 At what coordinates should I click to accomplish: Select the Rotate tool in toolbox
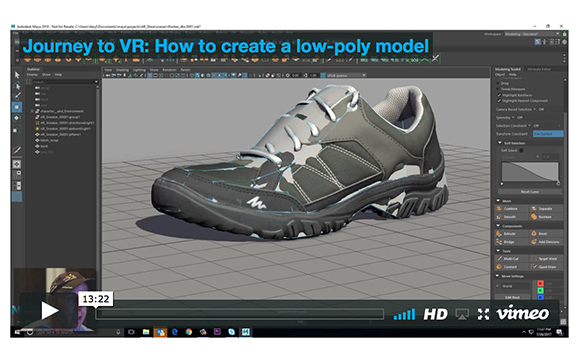pyautogui.click(x=17, y=118)
